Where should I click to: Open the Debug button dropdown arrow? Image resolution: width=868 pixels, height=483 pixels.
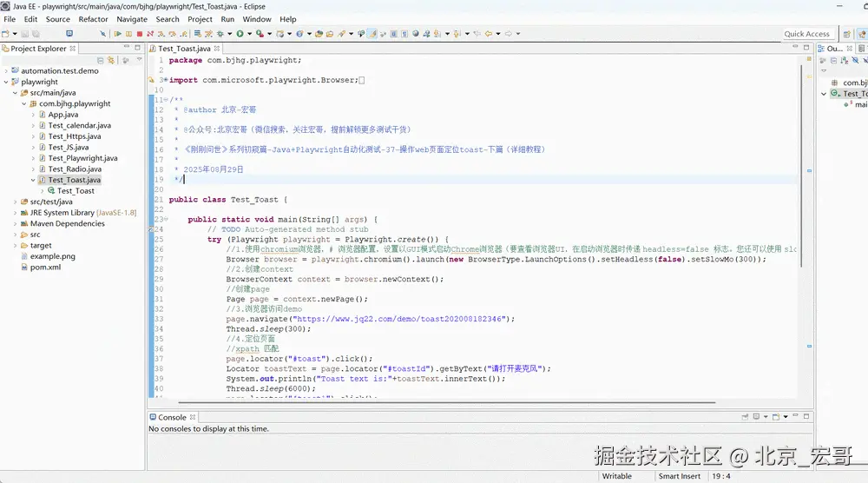click(229, 34)
